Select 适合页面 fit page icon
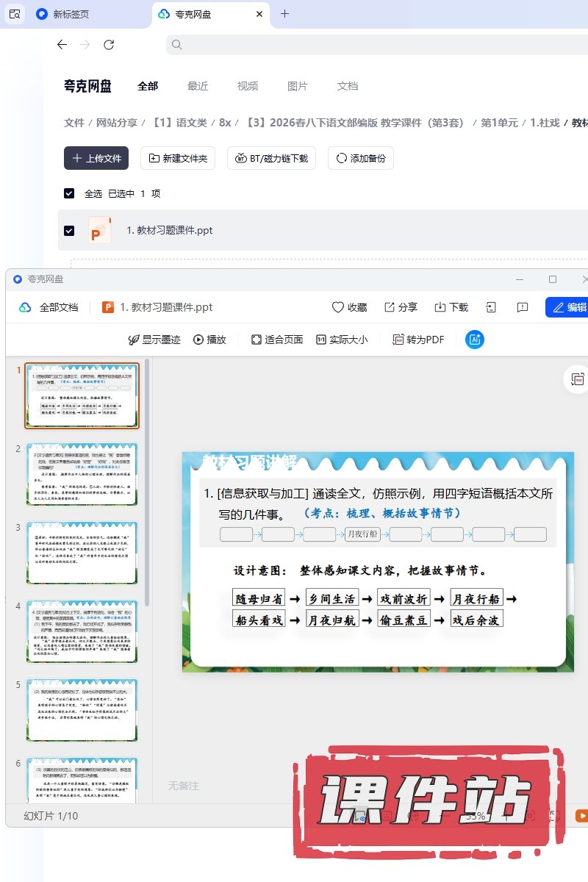This screenshot has height=882, width=588. pos(257,340)
